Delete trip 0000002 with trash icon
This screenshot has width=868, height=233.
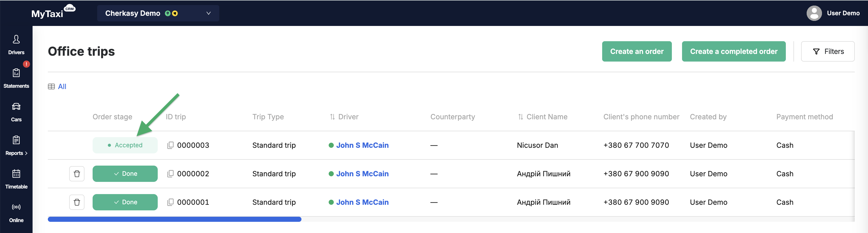pyautogui.click(x=77, y=174)
